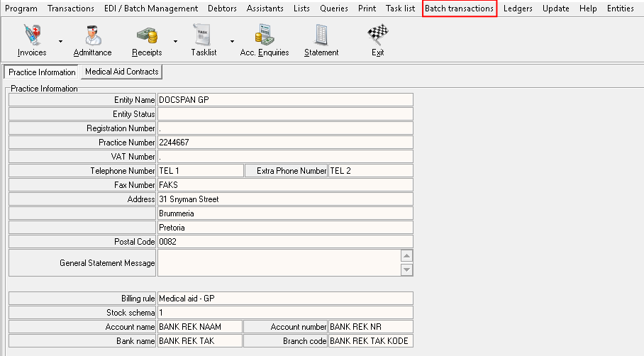Open the Receipts toolbar icon
This screenshot has height=356, width=644.
tap(147, 40)
